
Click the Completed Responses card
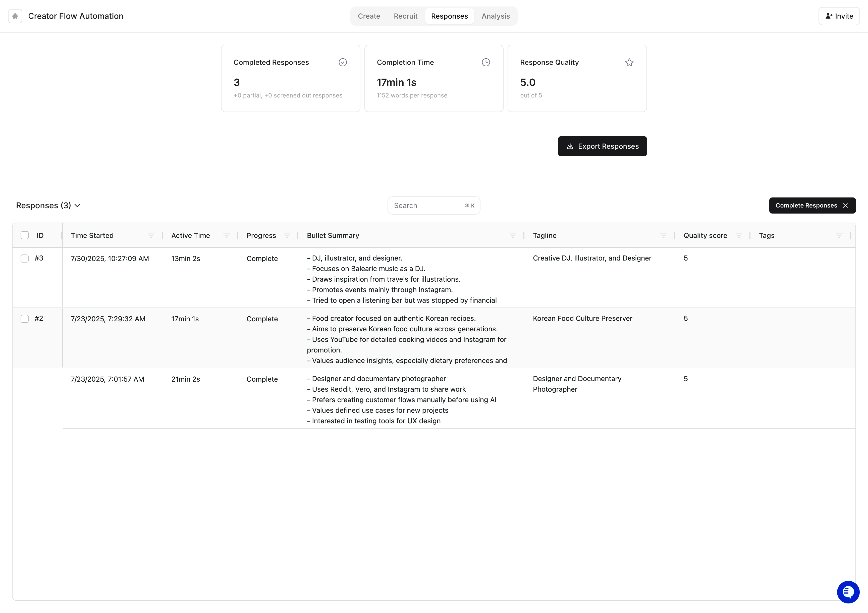290,78
